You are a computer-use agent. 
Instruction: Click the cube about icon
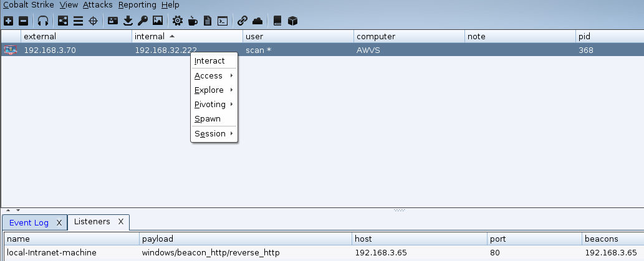[x=292, y=21]
